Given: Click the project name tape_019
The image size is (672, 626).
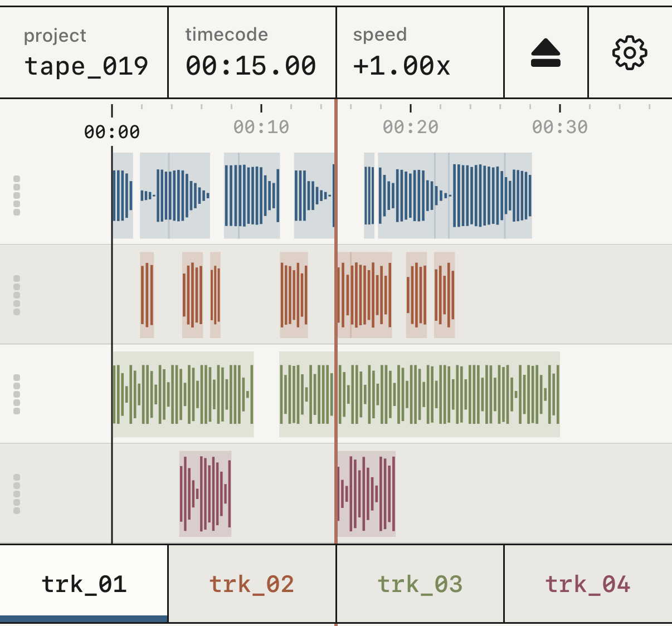Looking at the screenshot, I should click(x=86, y=66).
